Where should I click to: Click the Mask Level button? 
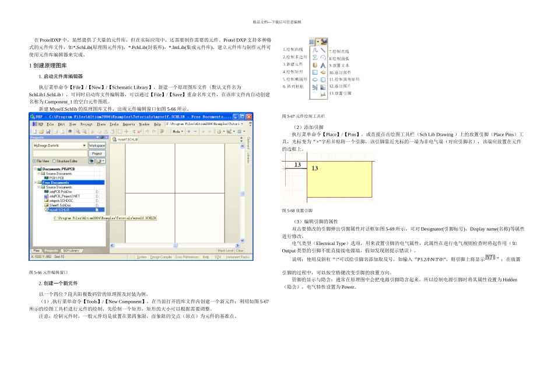click(x=226, y=250)
